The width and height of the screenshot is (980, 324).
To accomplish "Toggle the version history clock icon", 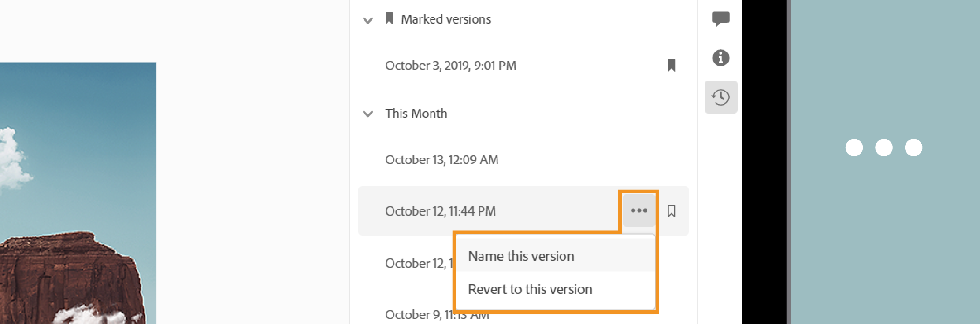I will [x=720, y=97].
